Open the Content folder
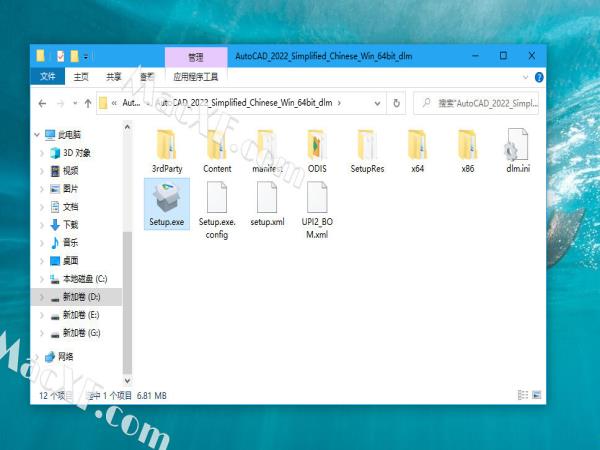 coord(217,151)
